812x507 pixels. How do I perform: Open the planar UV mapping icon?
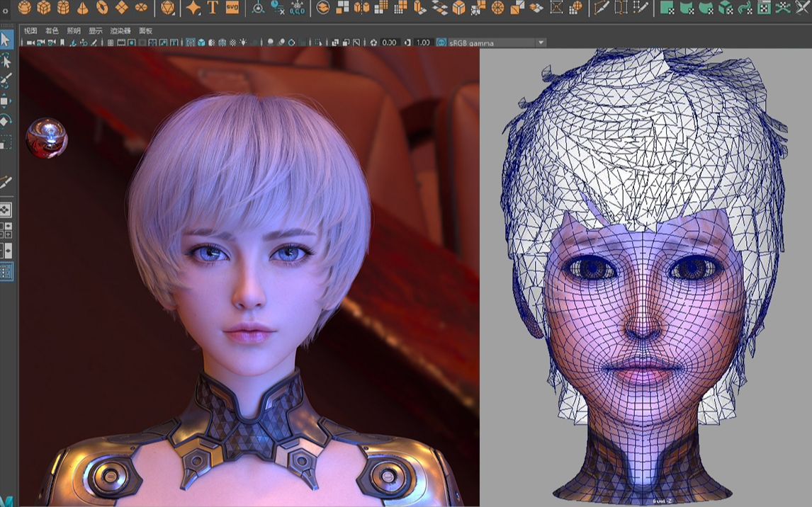coord(667,7)
